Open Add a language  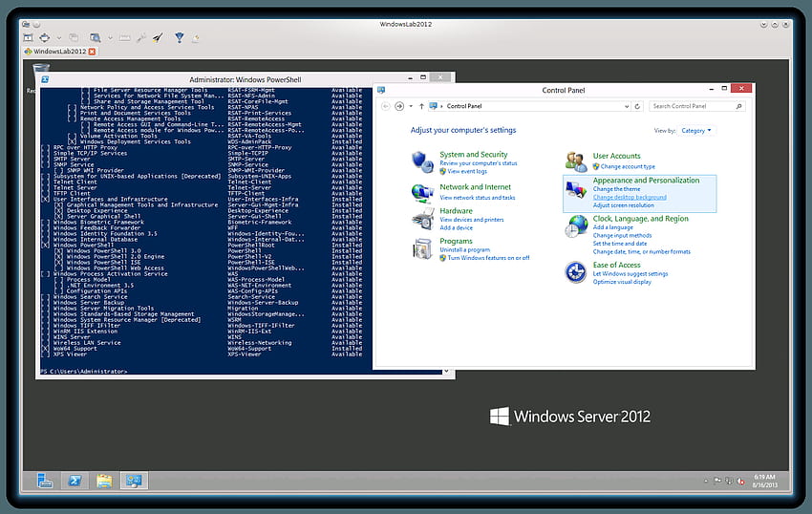pos(613,227)
